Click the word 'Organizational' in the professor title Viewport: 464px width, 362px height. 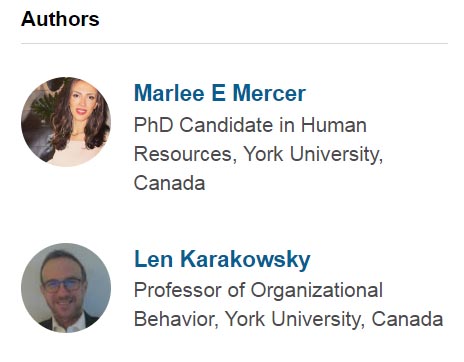click(x=316, y=290)
